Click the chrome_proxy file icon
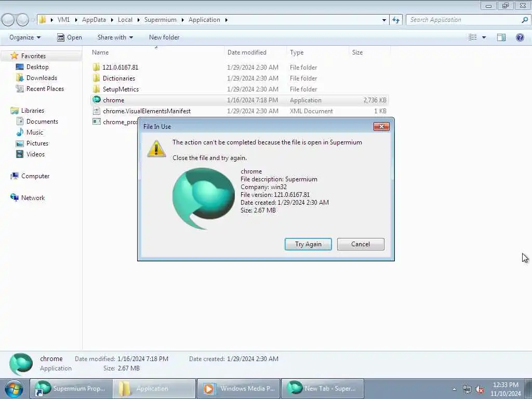The height and width of the screenshot is (399, 532). [x=96, y=122]
